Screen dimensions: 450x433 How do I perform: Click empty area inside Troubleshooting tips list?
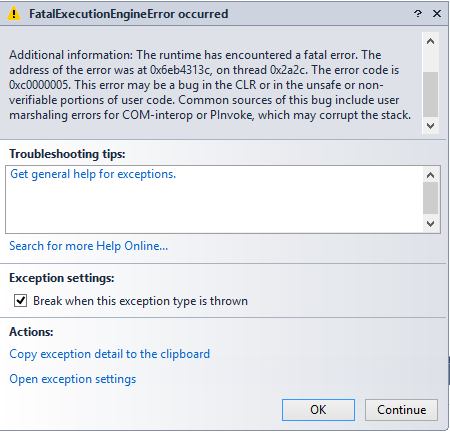213,207
